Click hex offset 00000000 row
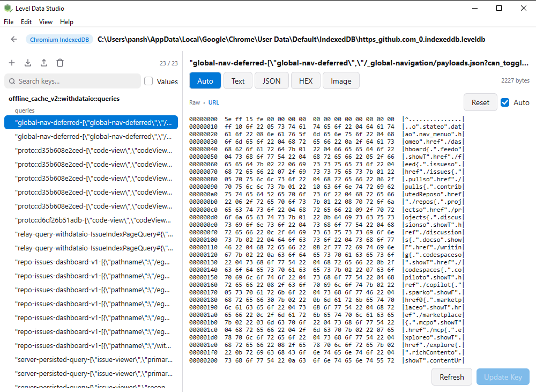The width and height of the screenshot is (536, 392). pos(326,119)
